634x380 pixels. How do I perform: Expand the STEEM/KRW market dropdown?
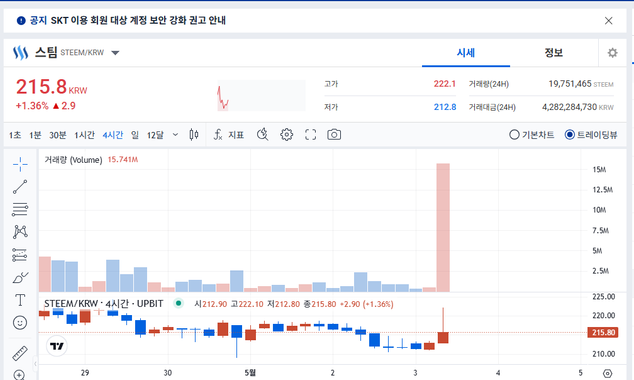[115, 53]
